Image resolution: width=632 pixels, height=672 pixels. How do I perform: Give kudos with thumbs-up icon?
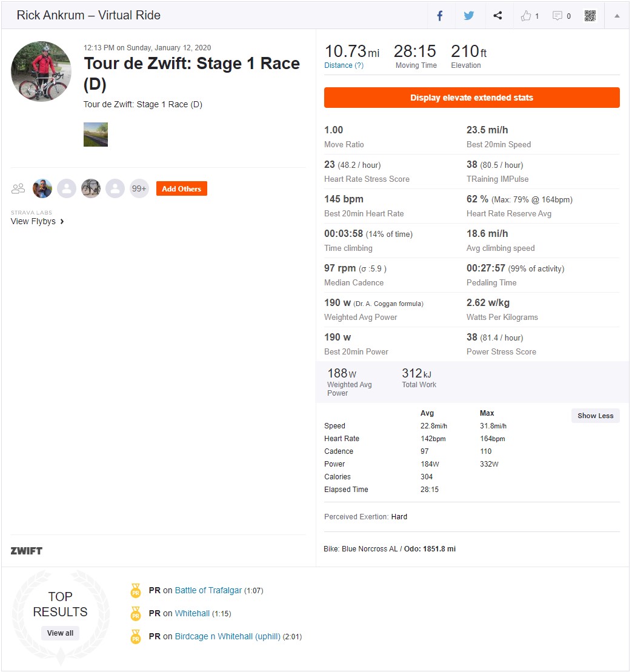coord(526,16)
